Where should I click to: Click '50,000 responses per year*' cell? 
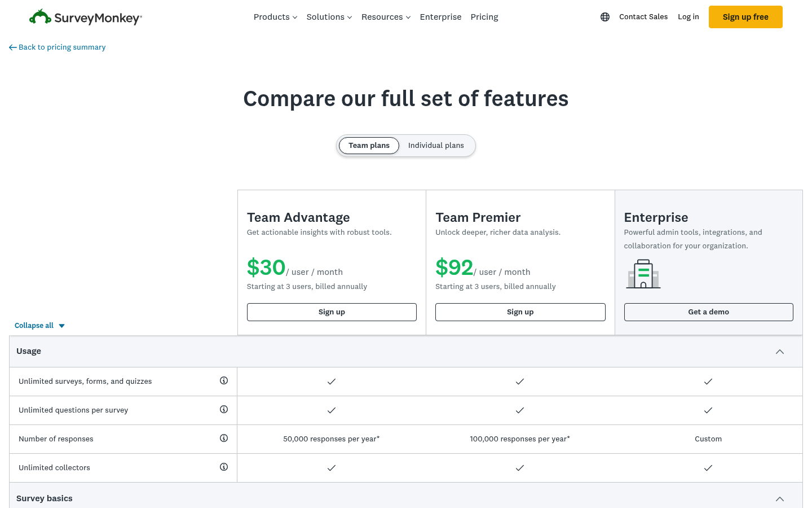click(x=332, y=439)
